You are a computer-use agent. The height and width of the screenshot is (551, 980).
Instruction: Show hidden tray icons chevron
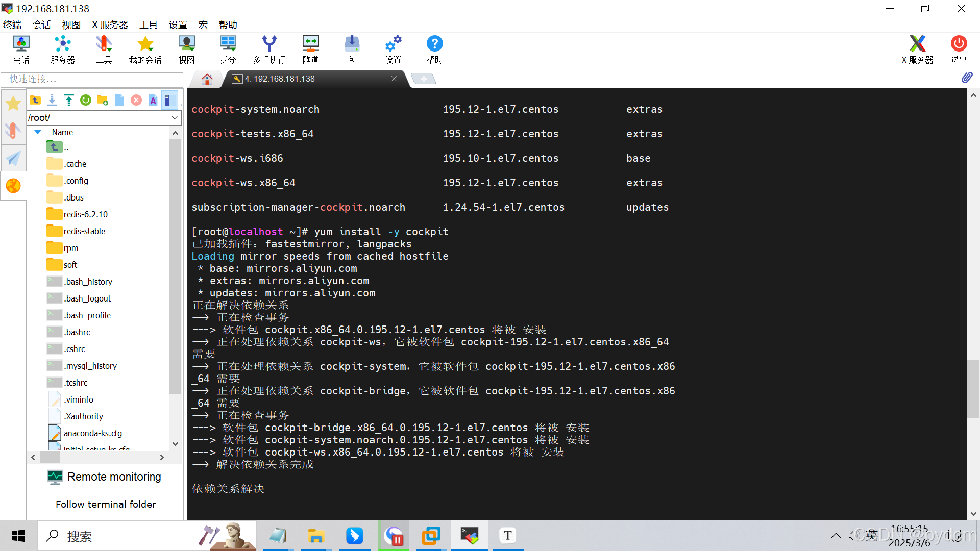pyautogui.click(x=836, y=535)
